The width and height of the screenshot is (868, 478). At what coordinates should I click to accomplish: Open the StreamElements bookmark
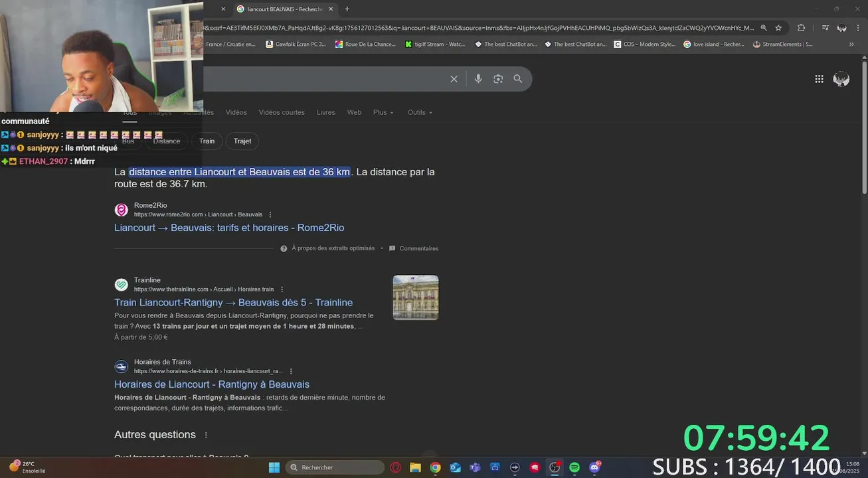(783, 44)
